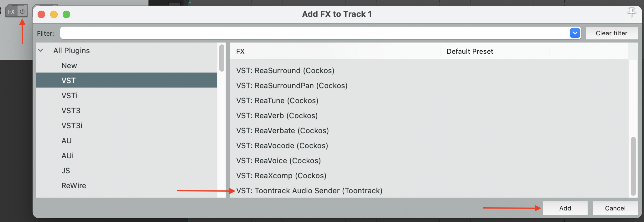Open the JS plugin category
The width and height of the screenshot is (644, 222).
tap(66, 171)
